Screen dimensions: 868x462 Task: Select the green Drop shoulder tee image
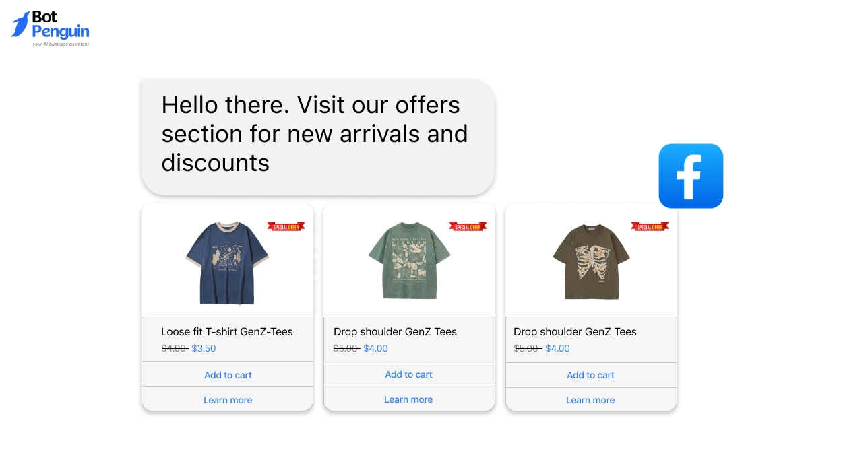(x=408, y=261)
